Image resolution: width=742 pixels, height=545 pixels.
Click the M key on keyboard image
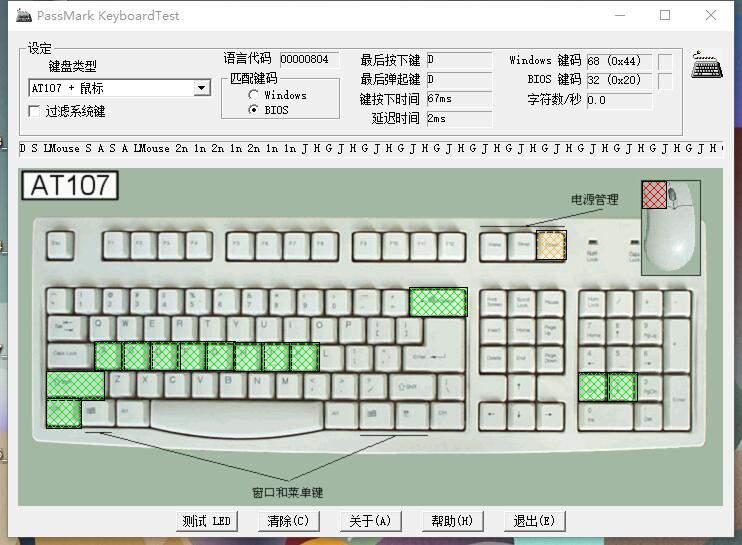click(x=287, y=384)
